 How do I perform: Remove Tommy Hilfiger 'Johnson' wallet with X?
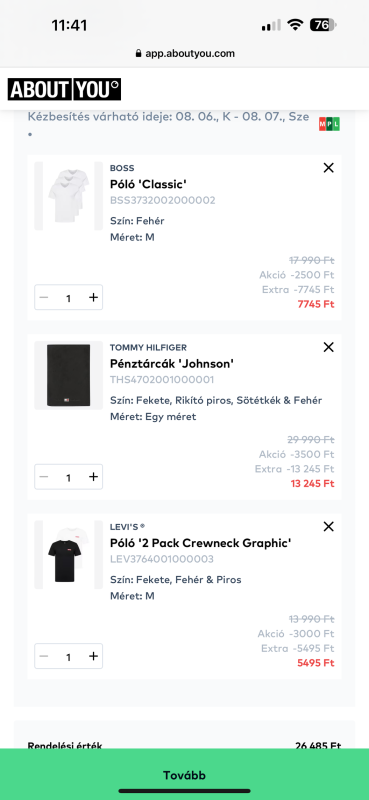328,347
